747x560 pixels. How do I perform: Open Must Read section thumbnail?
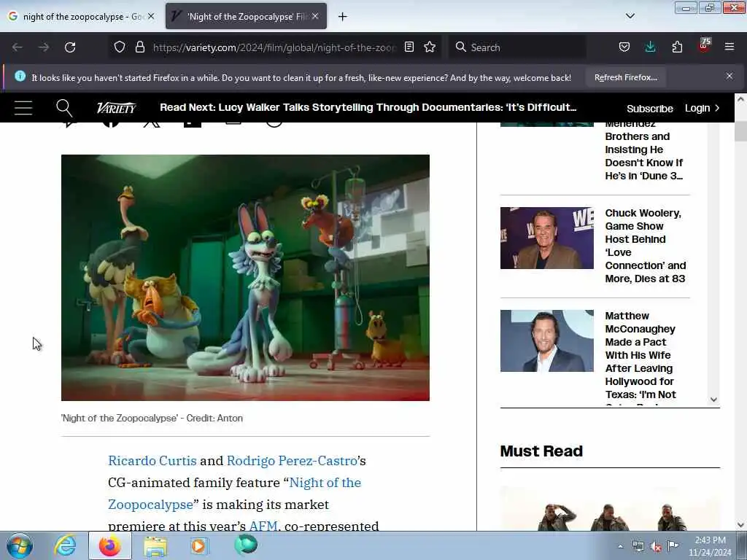[x=610, y=508]
